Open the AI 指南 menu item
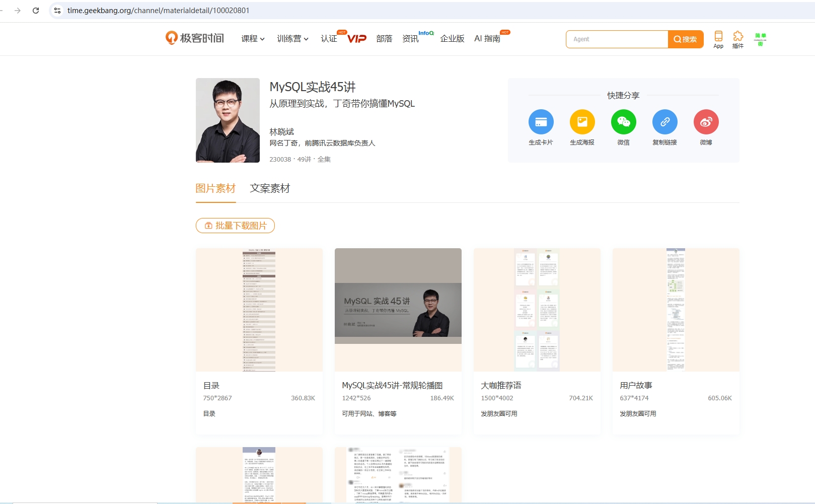 click(x=487, y=39)
